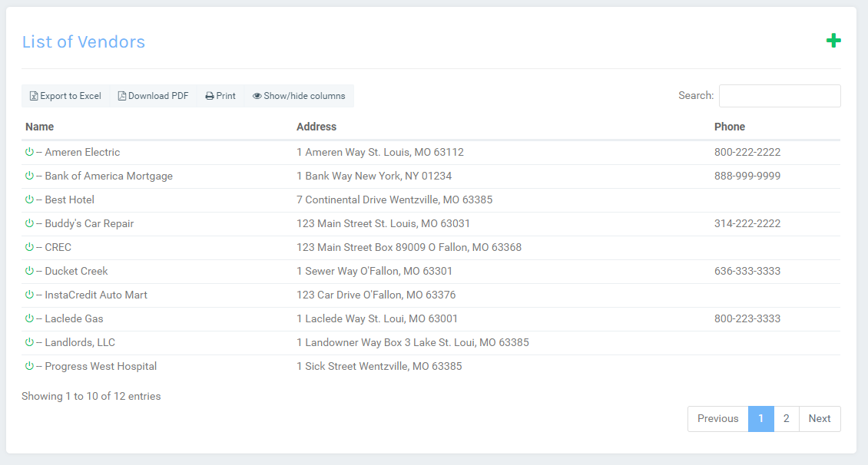
Task: Focus the Search input field
Action: tap(779, 96)
